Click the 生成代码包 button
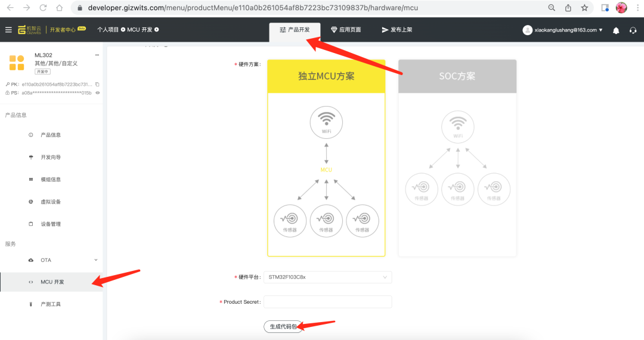The image size is (644, 340). tap(283, 326)
